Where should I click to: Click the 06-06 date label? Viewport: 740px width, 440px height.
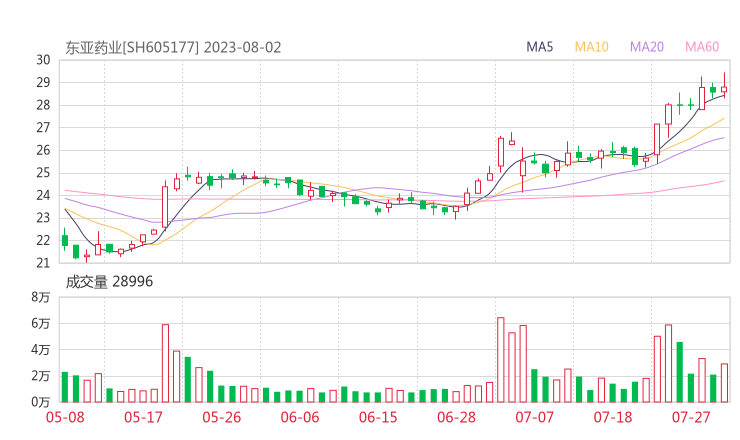(x=300, y=417)
